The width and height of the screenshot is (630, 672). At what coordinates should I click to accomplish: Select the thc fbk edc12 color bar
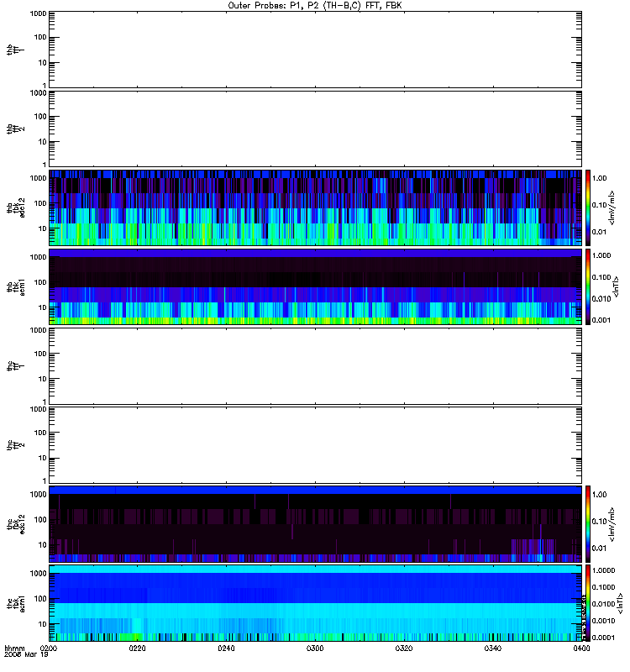(588, 523)
